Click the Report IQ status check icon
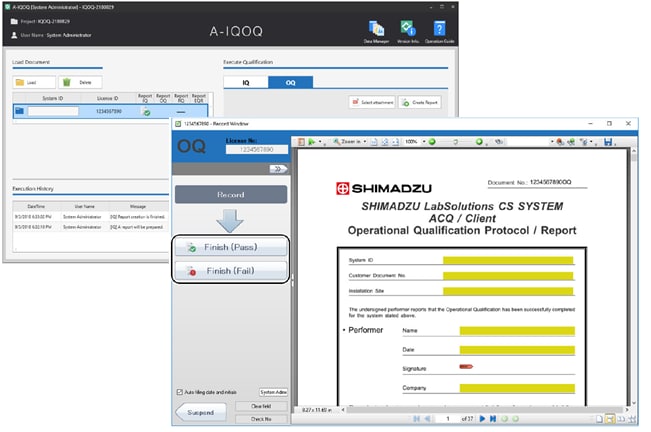 [146, 112]
